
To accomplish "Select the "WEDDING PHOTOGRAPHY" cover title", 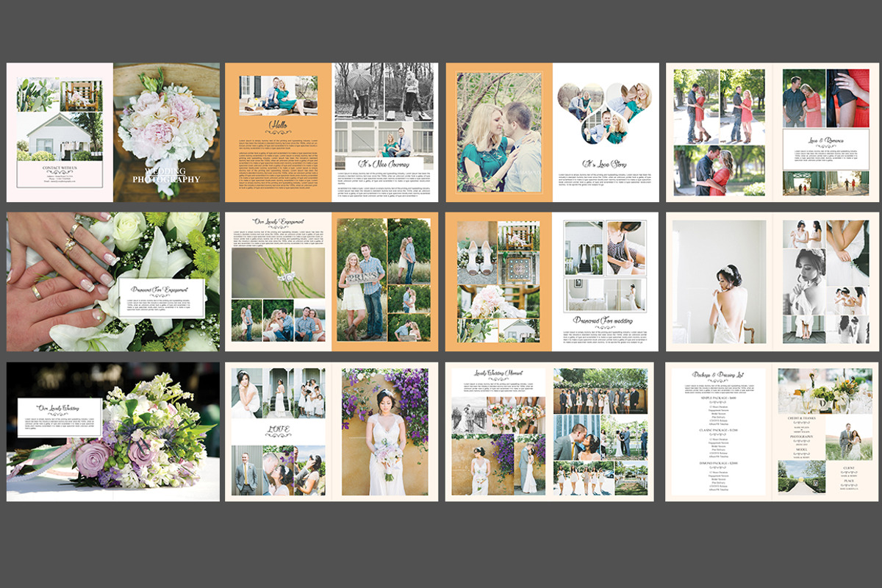I will [167, 175].
